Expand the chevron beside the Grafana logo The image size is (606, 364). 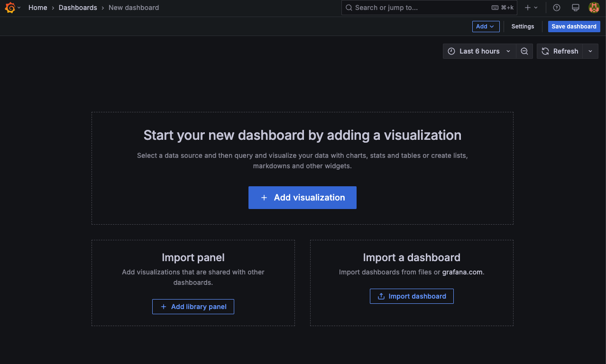(x=19, y=8)
